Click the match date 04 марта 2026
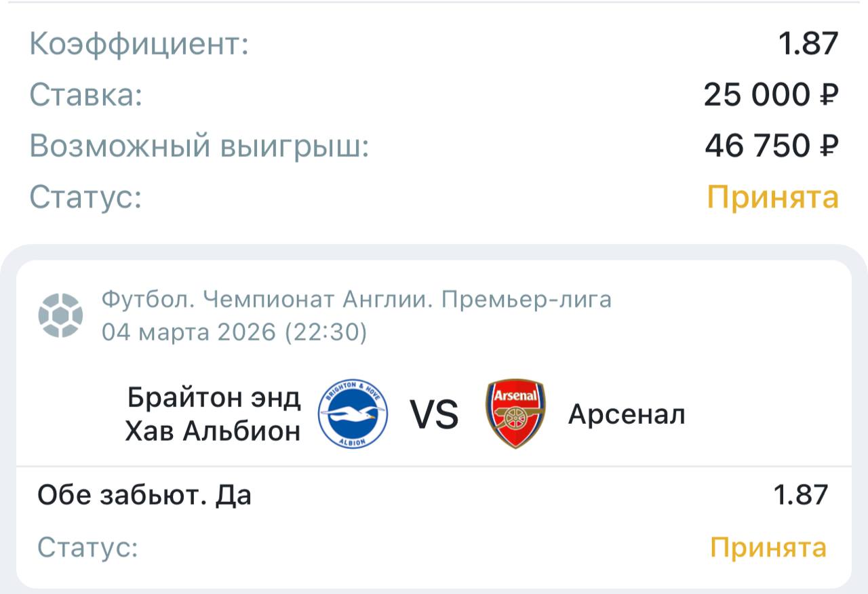 pos(235,332)
